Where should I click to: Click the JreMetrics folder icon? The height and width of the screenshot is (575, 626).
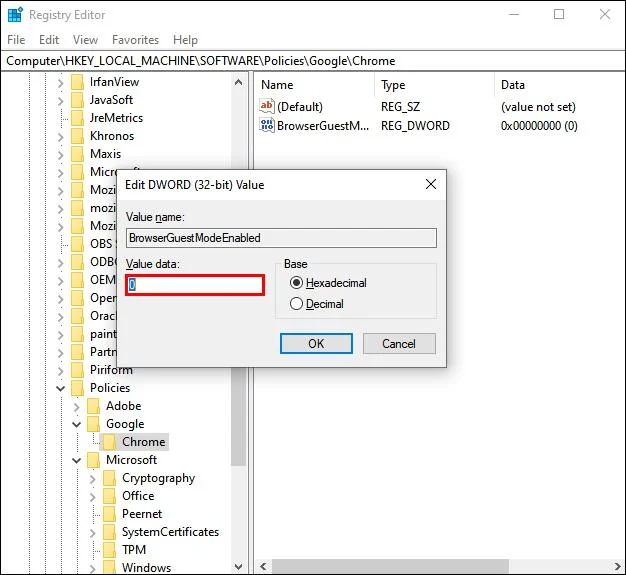pyautogui.click(x=77, y=118)
